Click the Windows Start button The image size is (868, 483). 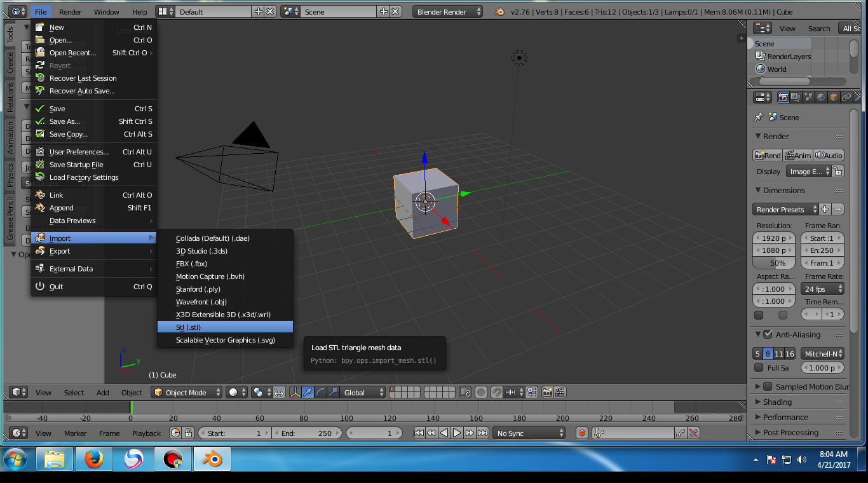pyautogui.click(x=15, y=458)
